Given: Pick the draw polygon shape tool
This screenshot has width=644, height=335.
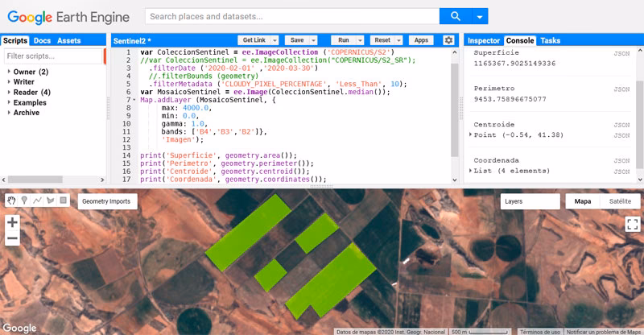Looking at the screenshot, I should (x=50, y=201).
